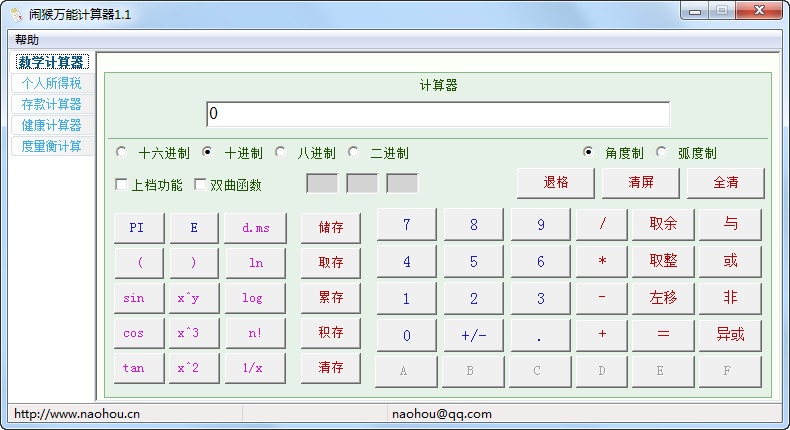Click the equals = key
Screen dimensions: 790x430
point(663,335)
